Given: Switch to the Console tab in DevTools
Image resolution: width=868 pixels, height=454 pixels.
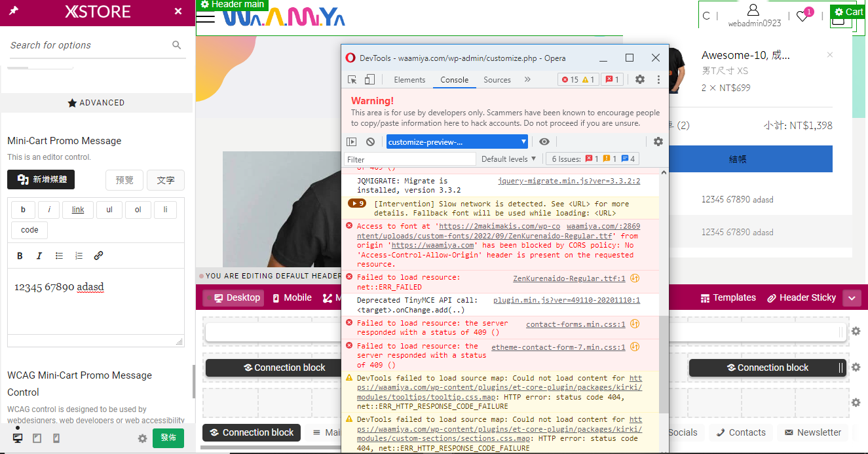Looking at the screenshot, I should (x=454, y=80).
